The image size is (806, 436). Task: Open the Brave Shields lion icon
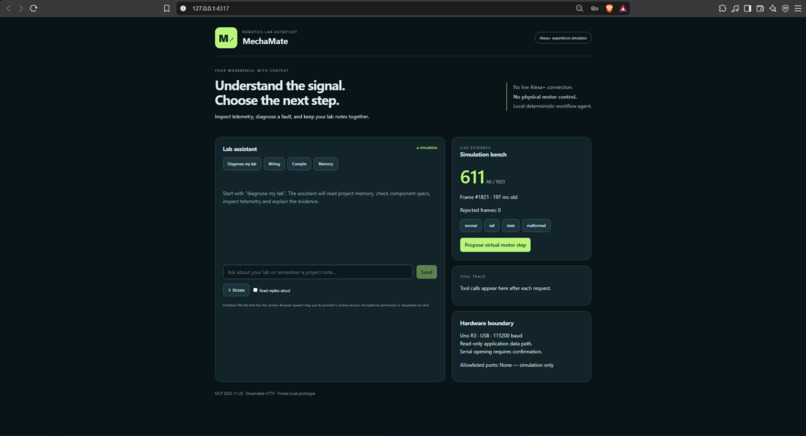(609, 8)
